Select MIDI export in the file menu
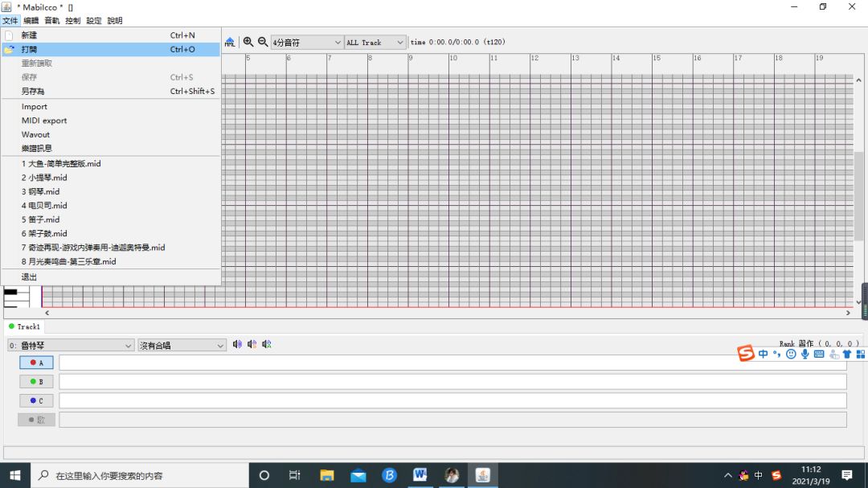868x488 pixels. (x=44, y=121)
